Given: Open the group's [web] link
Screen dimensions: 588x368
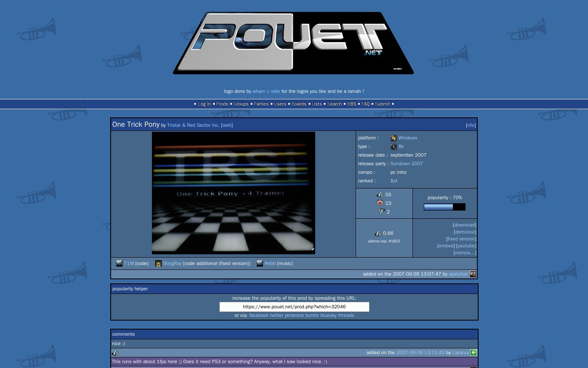Looking at the screenshot, I should [x=227, y=125].
